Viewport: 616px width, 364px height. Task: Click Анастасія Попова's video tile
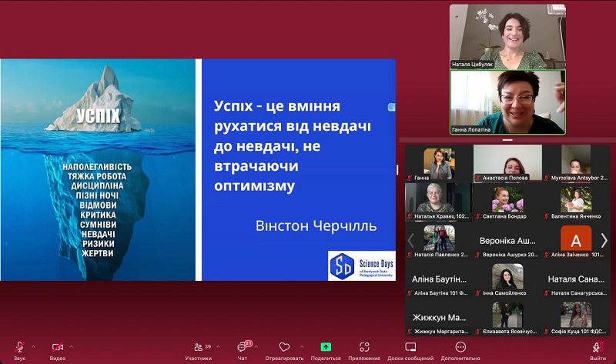coord(507,163)
